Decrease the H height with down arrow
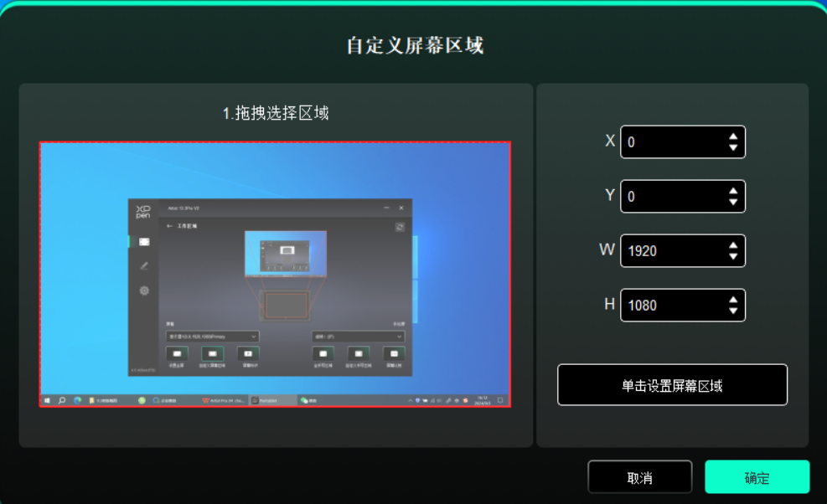 click(733, 311)
